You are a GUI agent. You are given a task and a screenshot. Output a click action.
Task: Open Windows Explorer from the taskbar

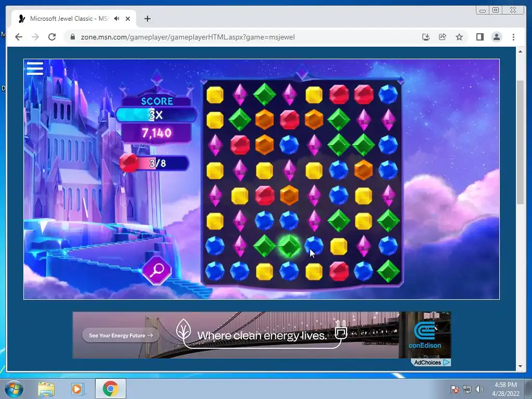coord(46,389)
